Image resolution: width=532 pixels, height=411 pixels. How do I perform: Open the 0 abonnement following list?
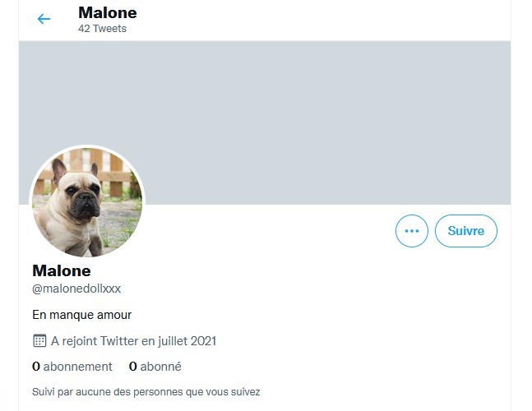pyautogui.click(x=72, y=367)
